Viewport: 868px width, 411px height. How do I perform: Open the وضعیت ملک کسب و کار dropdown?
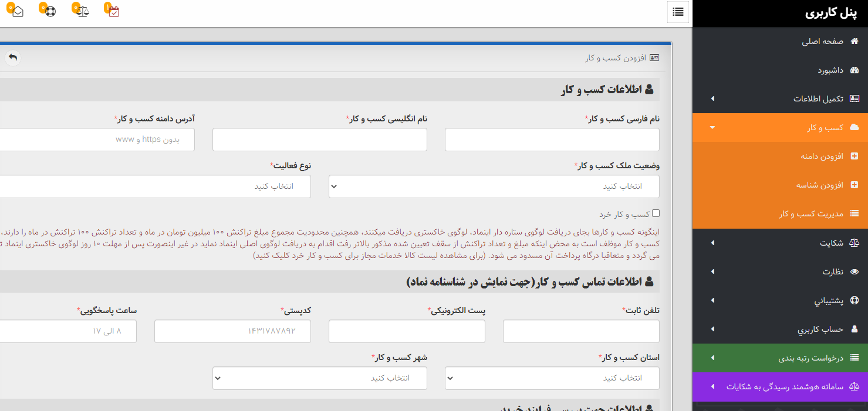coord(494,186)
